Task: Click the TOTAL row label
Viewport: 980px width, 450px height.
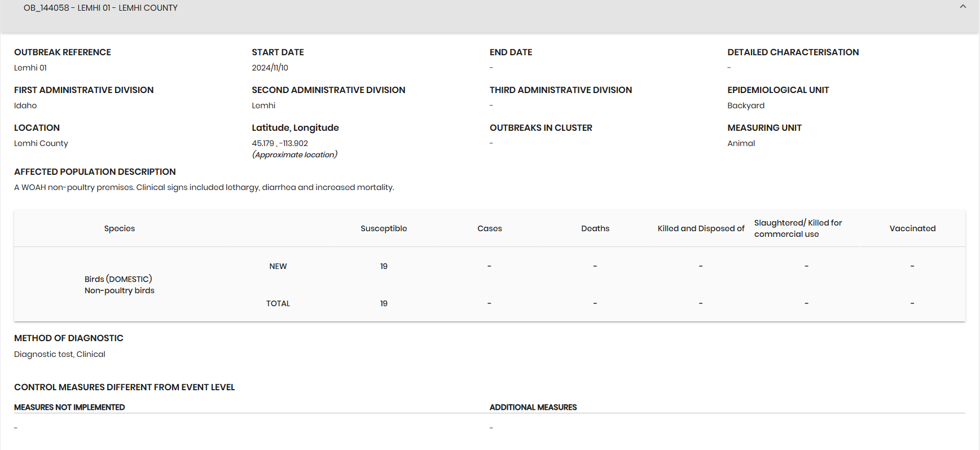Action: (278, 303)
